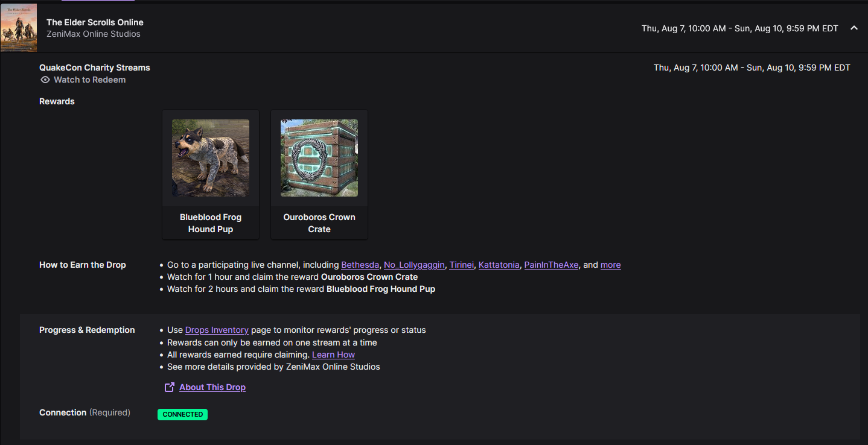Click 'See more details provided by ZeniMax' line

273,367
